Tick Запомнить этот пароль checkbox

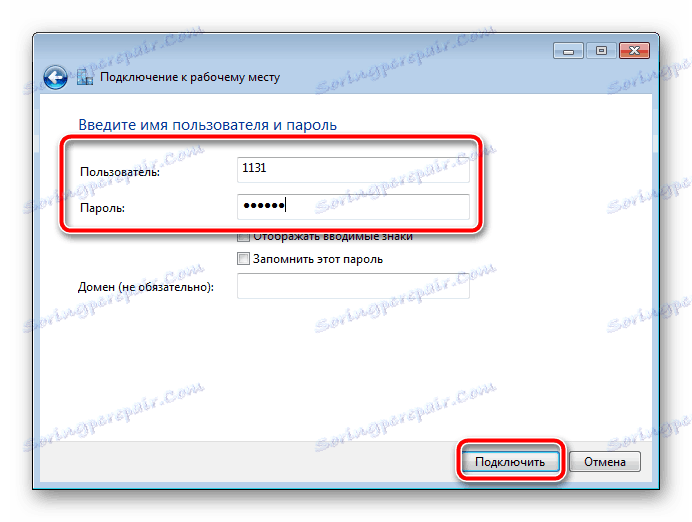coord(243,258)
